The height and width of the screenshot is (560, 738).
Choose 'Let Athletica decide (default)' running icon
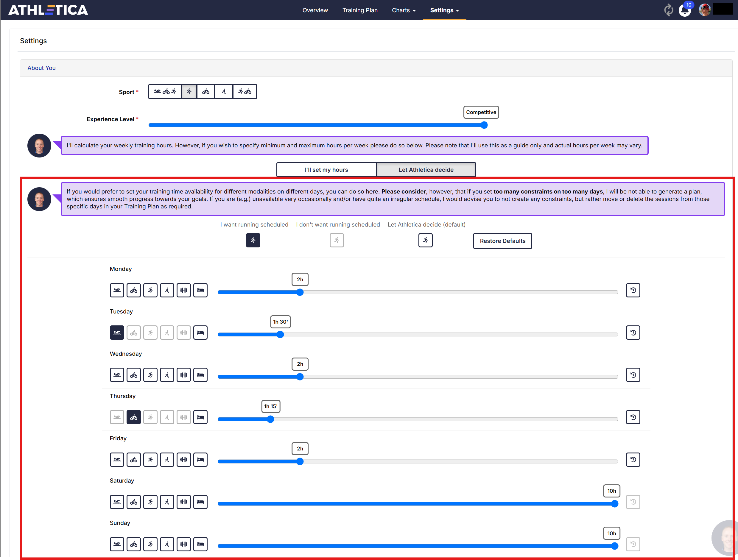425,240
